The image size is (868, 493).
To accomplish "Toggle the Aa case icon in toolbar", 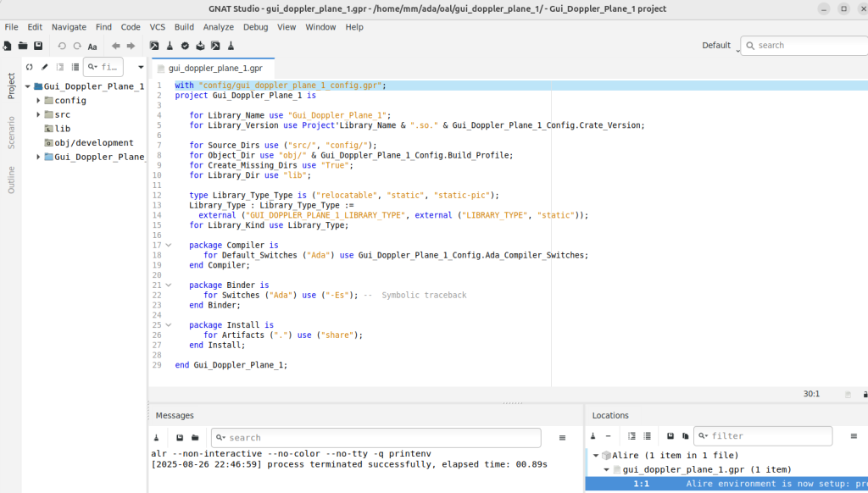I will pos(92,47).
